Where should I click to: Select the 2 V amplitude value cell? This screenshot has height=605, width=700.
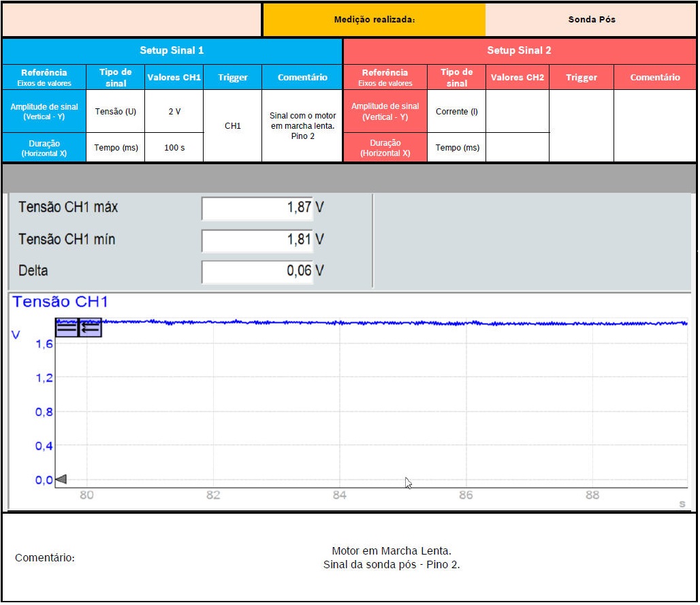coord(174,111)
